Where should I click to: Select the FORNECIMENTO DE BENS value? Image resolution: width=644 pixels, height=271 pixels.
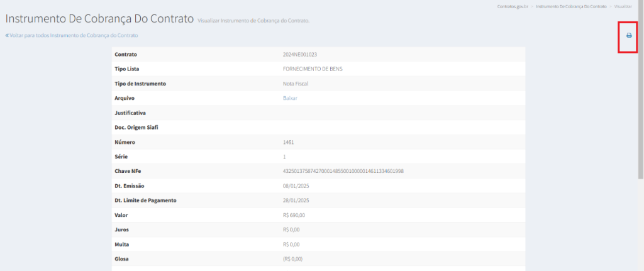pyautogui.click(x=313, y=69)
